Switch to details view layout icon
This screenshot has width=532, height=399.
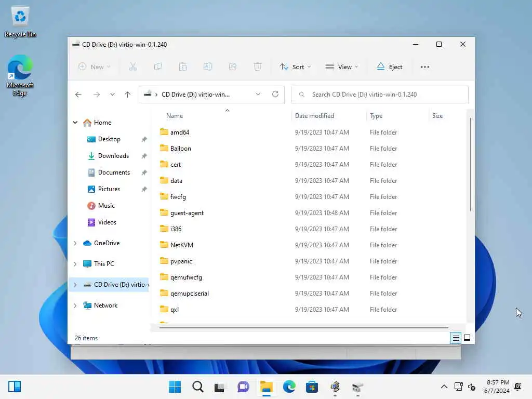(x=456, y=338)
